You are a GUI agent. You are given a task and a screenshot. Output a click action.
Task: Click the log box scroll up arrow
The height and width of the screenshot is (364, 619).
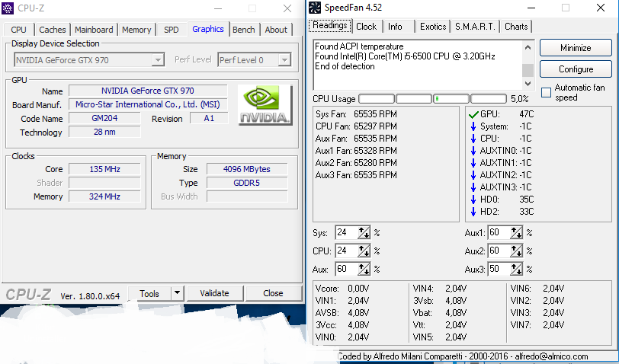tap(528, 48)
